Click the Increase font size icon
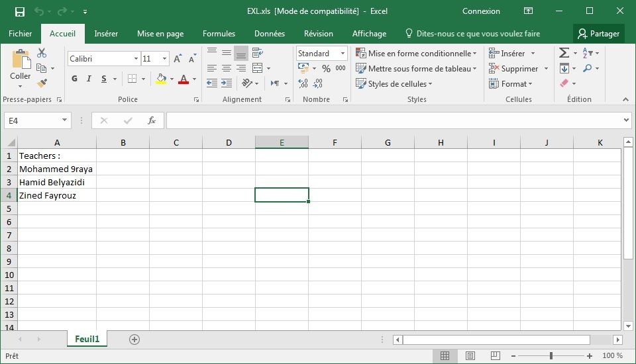This screenshot has height=364, width=636. (177, 59)
